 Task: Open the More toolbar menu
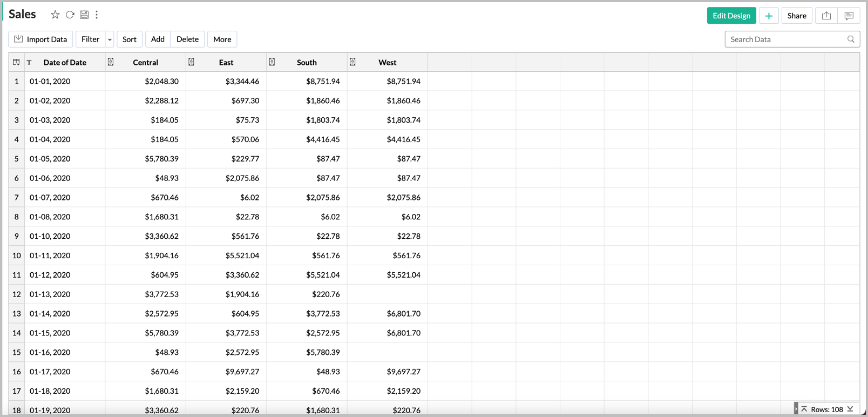click(222, 39)
